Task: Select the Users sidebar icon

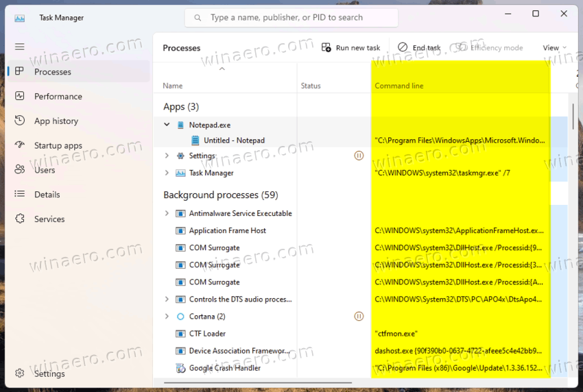Action: [19, 169]
